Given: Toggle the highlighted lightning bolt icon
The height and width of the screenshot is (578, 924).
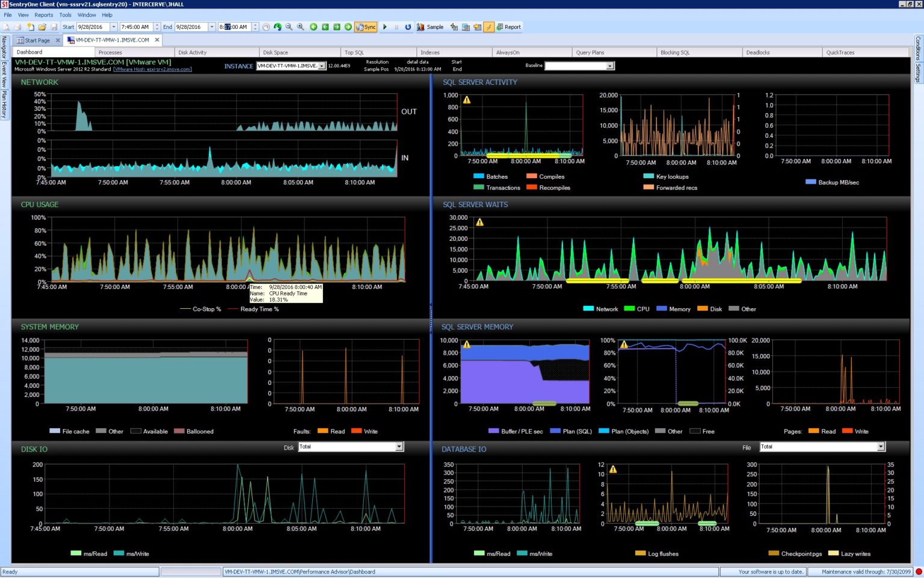Looking at the screenshot, I should coord(489,27).
